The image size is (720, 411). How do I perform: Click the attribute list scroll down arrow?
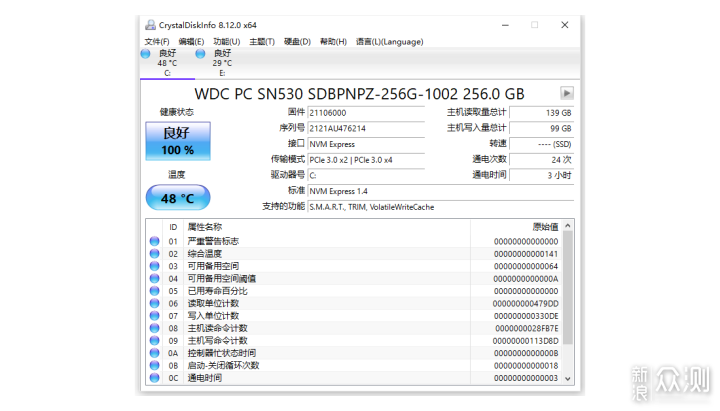(x=568, y=379)
